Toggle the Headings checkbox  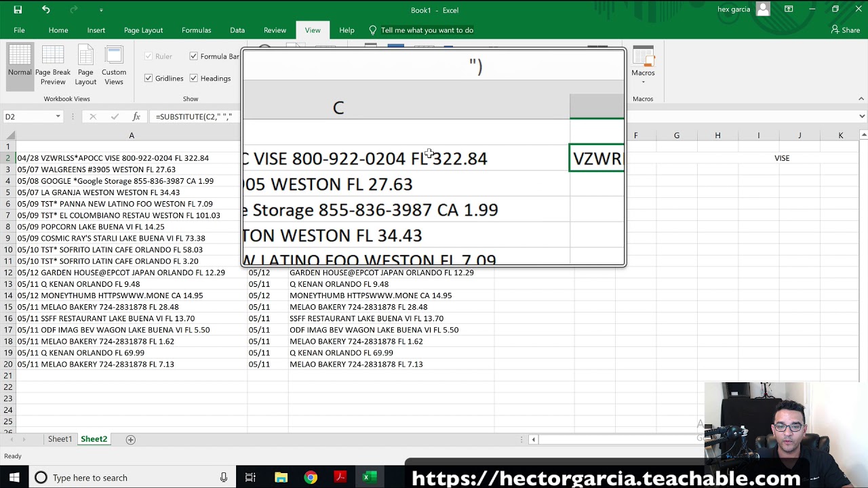click(194, 79)
